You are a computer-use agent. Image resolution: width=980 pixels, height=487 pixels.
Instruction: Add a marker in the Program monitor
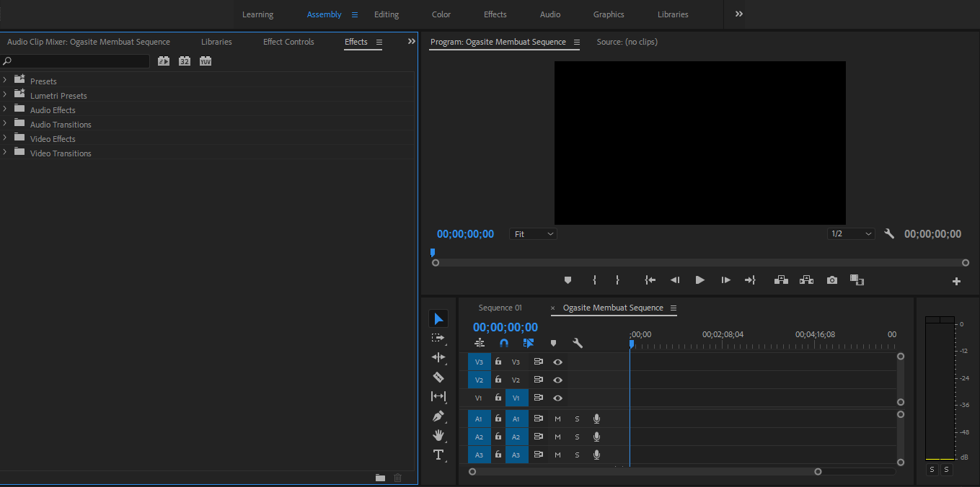568,280
